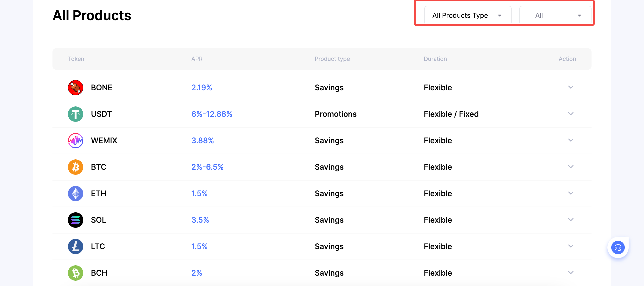This screenshot has width=644, height=286.
Task: Click the BONE token icon
Action: click(x=76, y=87)
